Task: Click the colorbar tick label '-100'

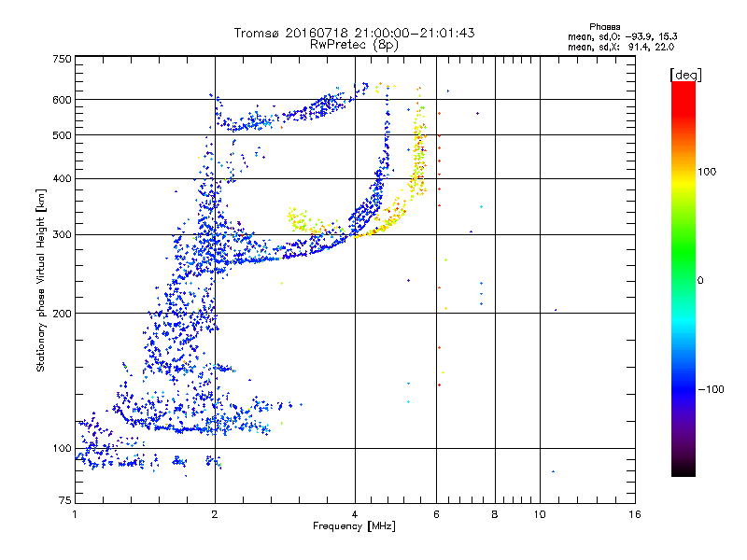Action: (x=711, y=389)
